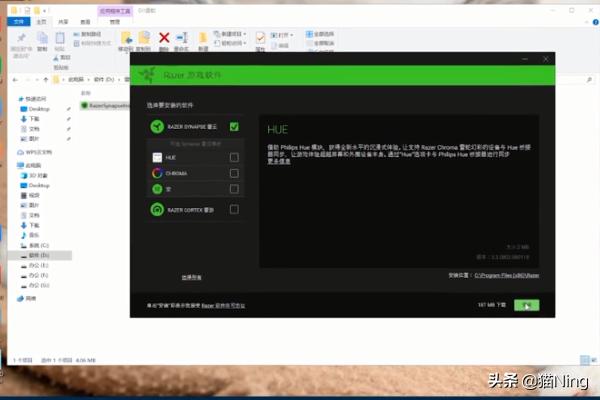Click the Razer Cortex icon
The width and height of the screenshot is (600, 400).
coord(157,209)
